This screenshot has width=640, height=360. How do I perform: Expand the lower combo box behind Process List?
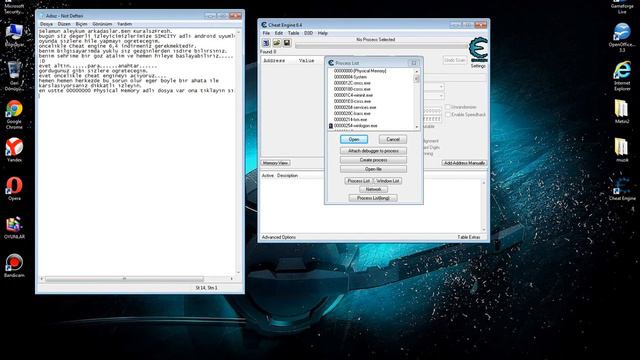pos(441,96)
